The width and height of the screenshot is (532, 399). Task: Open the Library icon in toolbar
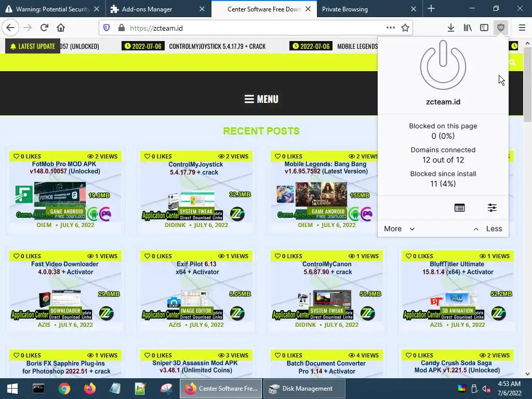(468, 28)
